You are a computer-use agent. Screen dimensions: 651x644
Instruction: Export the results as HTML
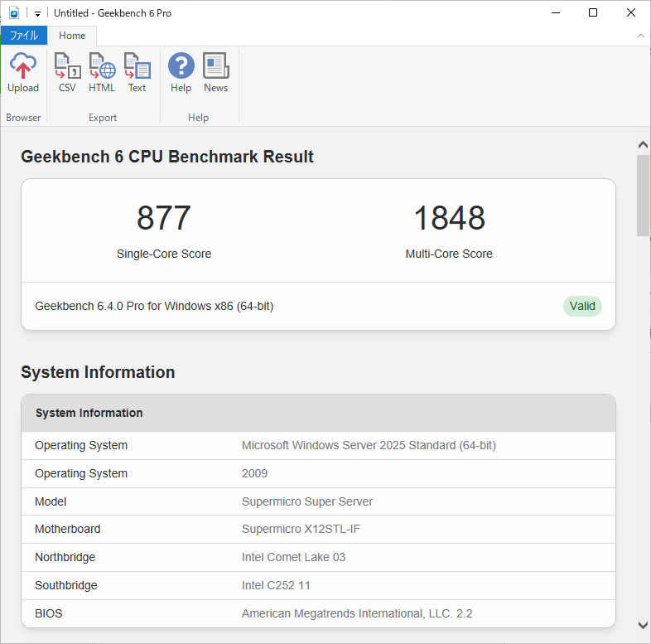(102, 73)
